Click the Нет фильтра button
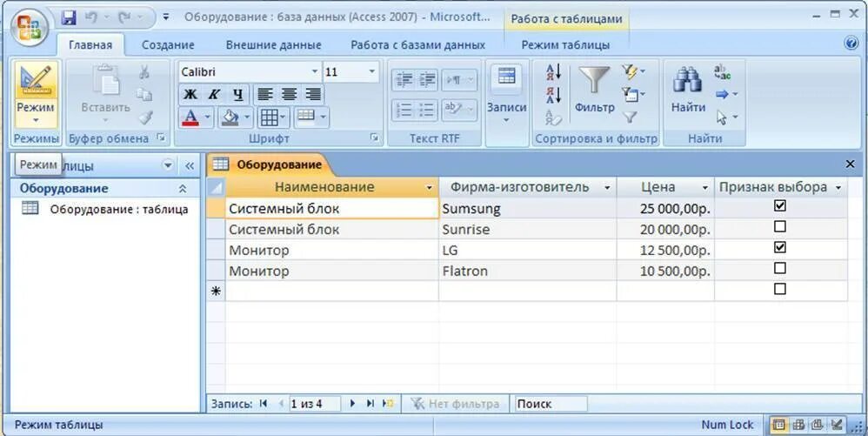This screenshot has width=868, height=436. (455, 404)
